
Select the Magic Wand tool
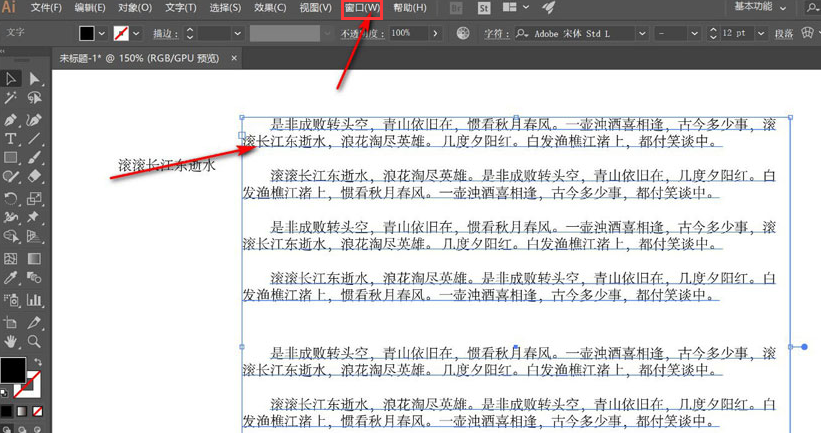point(11,98)
